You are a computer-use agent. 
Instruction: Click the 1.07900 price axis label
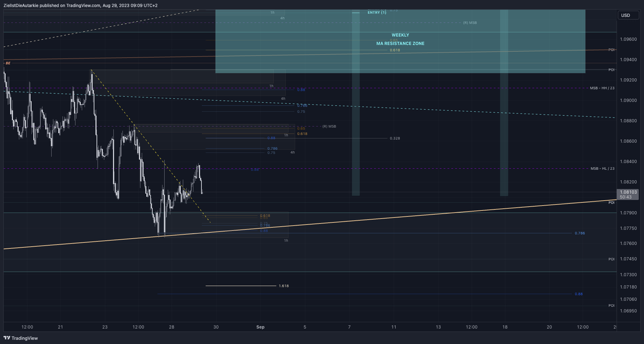(x=628, y=213)
